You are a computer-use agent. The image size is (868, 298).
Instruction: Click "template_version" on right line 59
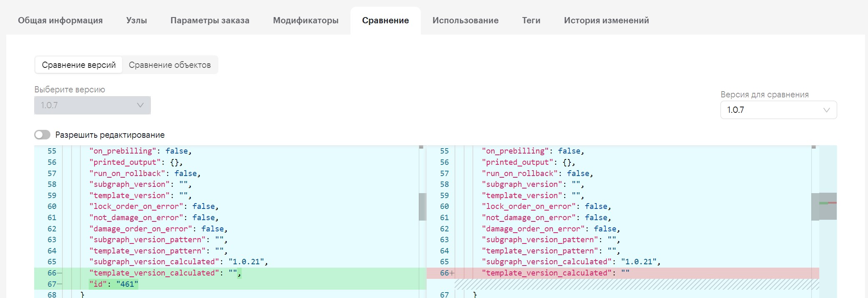[x=522, y=196]
